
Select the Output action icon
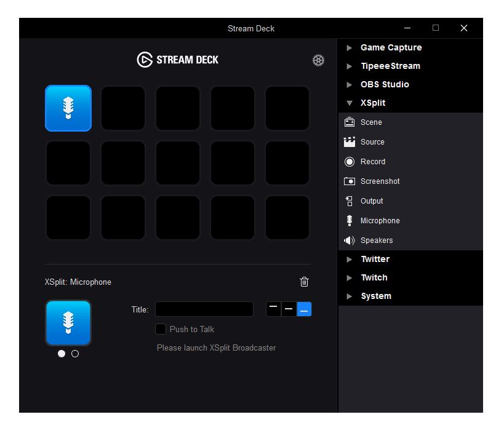tap(350, 201)
